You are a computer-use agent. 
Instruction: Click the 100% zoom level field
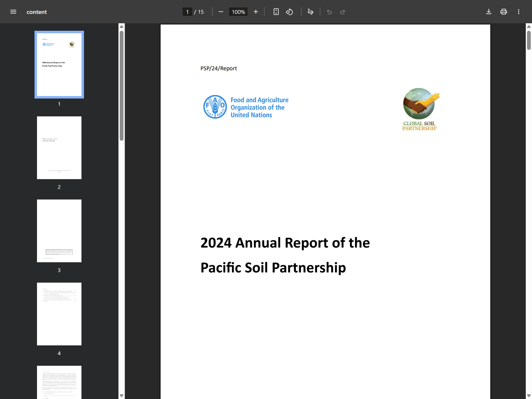[239, 12]
